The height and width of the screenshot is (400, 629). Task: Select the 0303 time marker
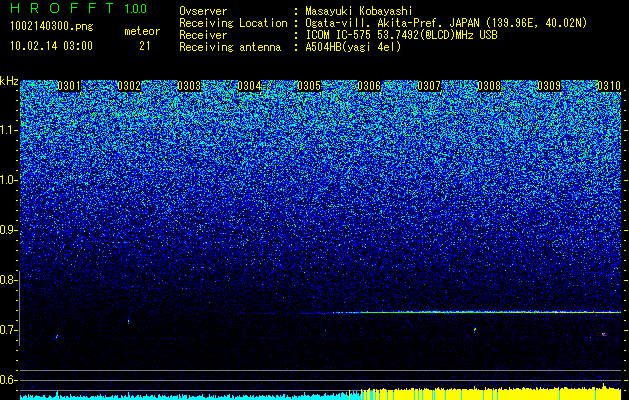pos(189,86)
